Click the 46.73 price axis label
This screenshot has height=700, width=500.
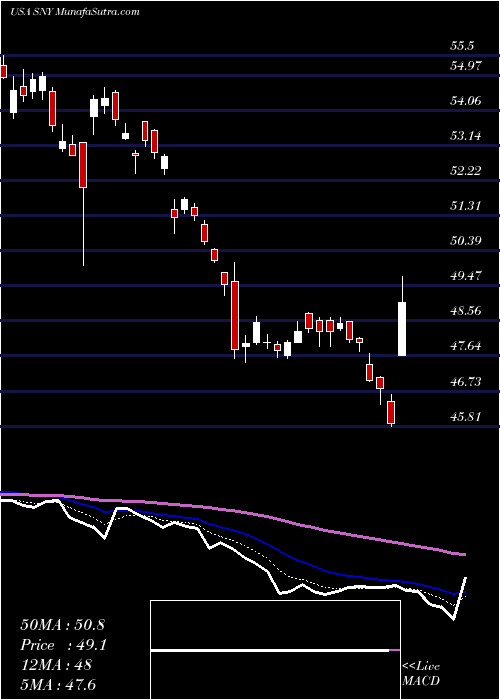click(x=466, y=381)
